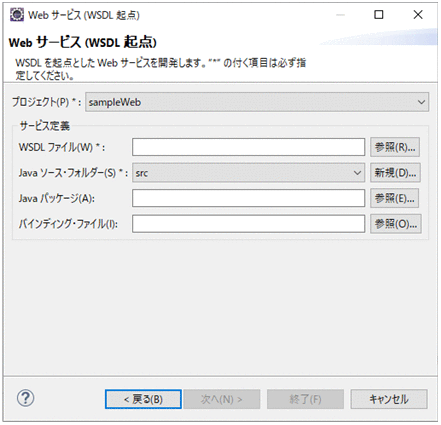The image size is (441, 425).
Task: Click 参照(R)... button for WSDL file
Action: (x=395, y=147)
